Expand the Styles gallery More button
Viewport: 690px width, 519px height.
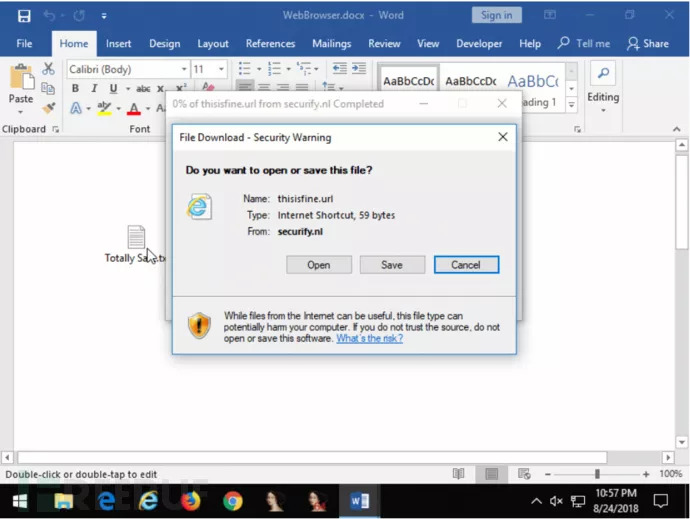pyautogui.click(x=571, y=105)
